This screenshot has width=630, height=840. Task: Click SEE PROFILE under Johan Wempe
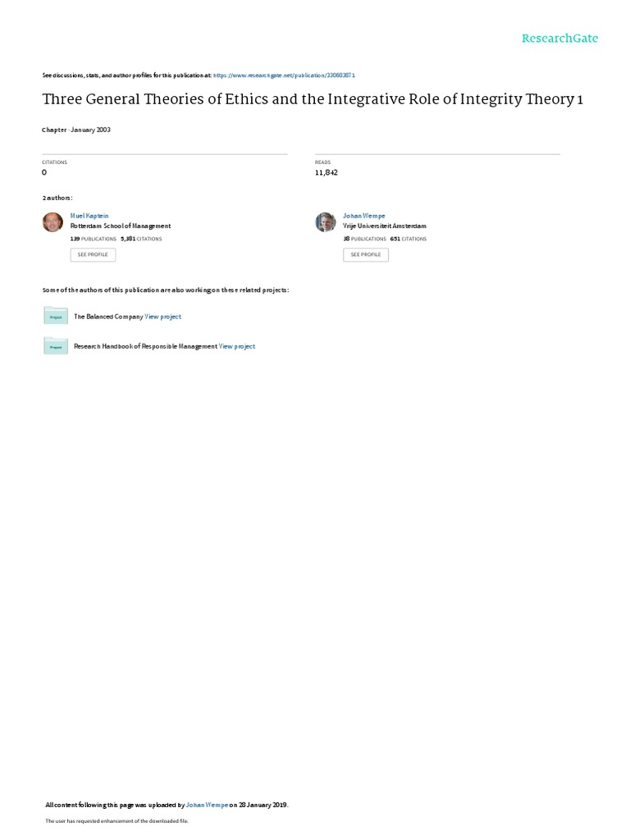tap(366, 254)
